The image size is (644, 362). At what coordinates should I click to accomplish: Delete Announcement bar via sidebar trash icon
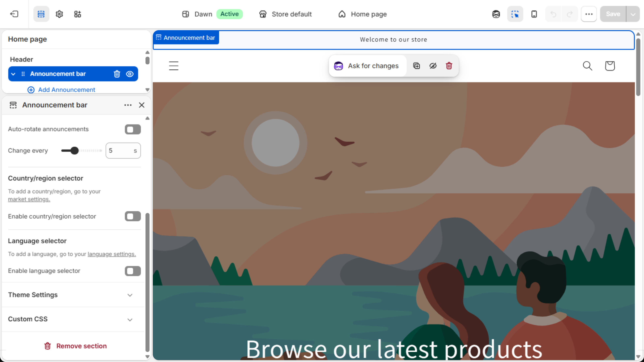pyautogui.click(x=117, y=74)
